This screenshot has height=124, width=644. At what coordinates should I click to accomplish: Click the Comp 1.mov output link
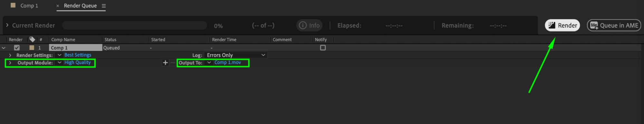tap(228, 62)
